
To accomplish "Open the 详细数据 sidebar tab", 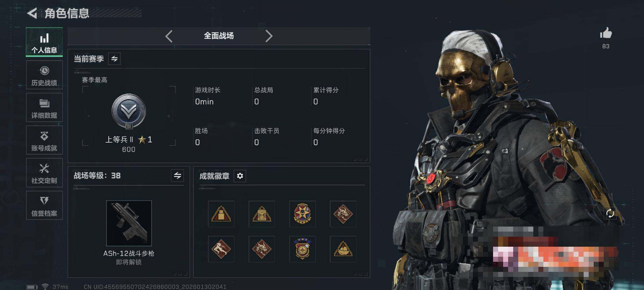I will [44, 108].
